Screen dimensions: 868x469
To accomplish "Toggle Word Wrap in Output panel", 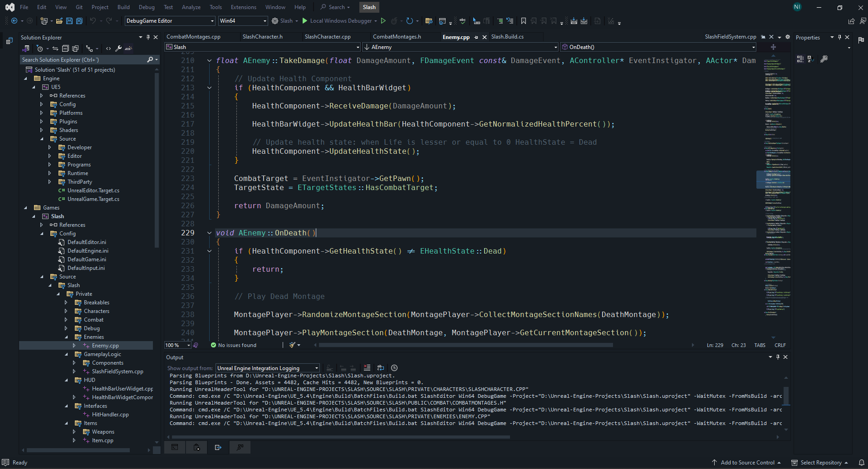I will click(381, 368).
